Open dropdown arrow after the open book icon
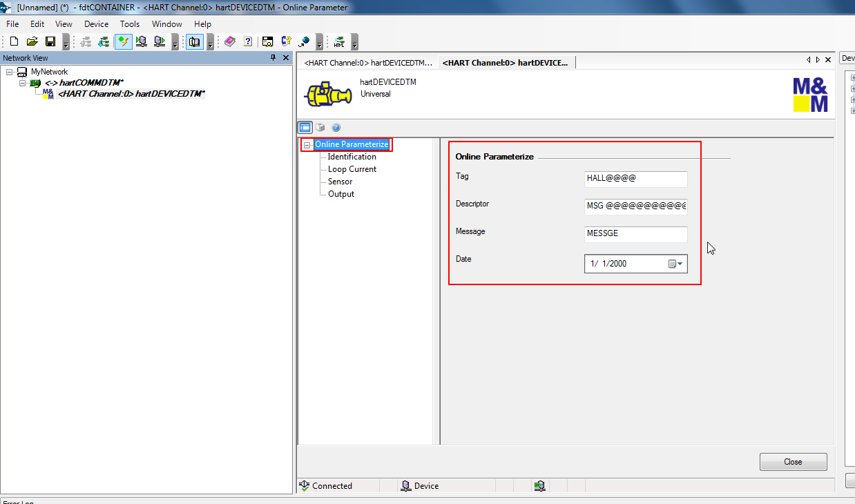855x504 pixels. pyautogui.click(x=210, y=43)
